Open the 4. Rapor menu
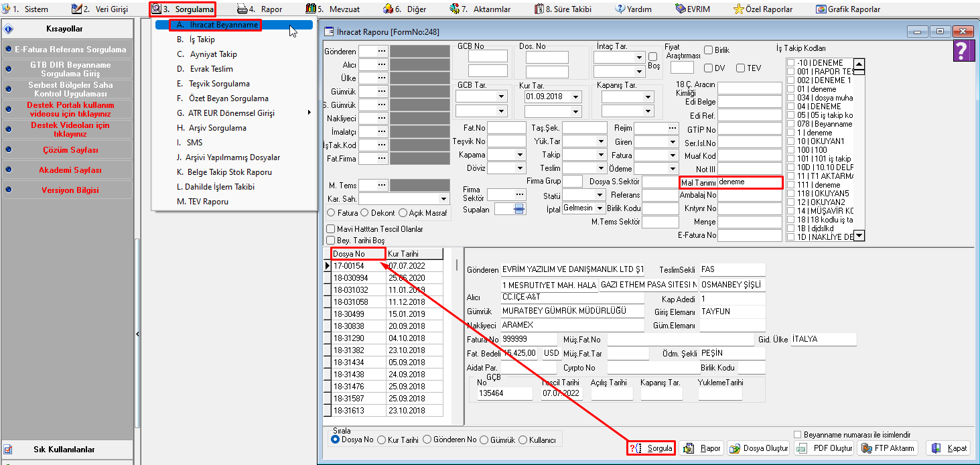 260,9
